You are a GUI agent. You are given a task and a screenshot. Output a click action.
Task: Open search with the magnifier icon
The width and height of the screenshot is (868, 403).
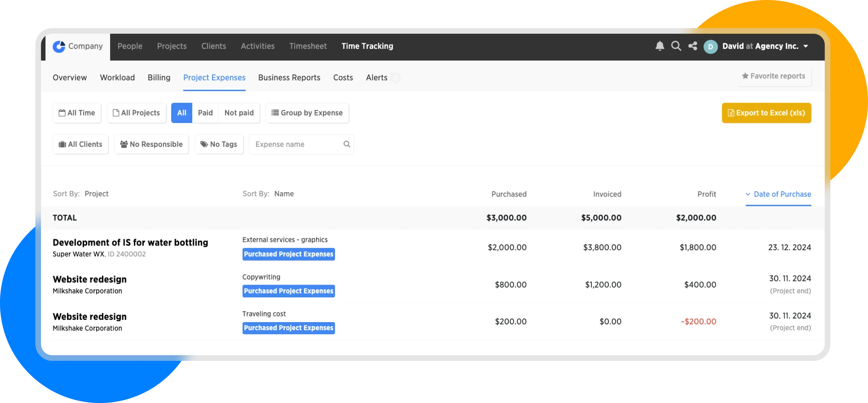click(676, 46)
